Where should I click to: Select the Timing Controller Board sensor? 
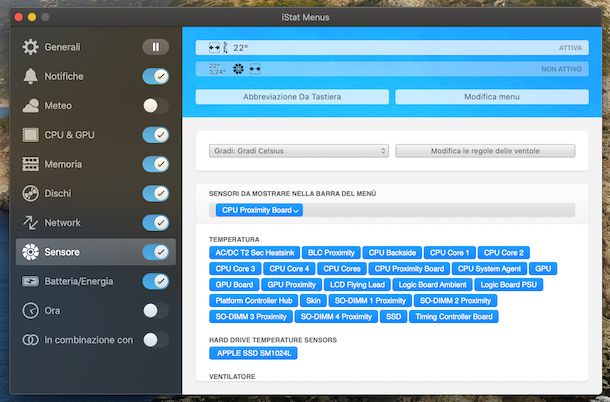[454, 317]
